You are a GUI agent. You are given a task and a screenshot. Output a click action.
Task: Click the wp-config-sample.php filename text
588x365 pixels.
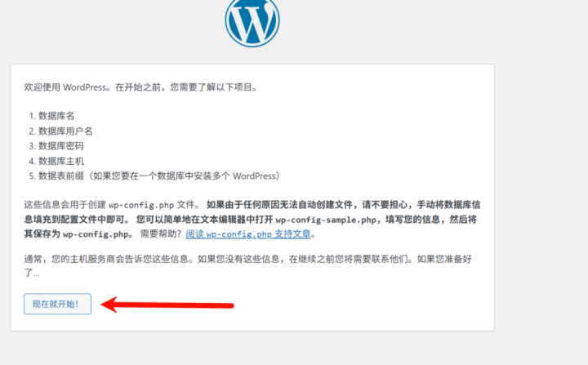pyautogui.click(x=326, y=220)
